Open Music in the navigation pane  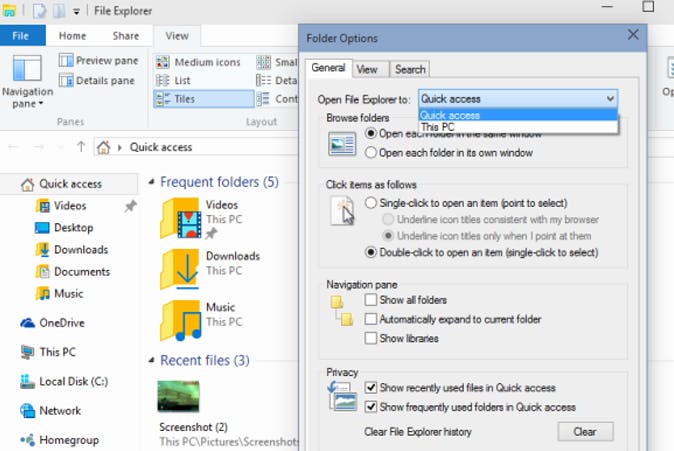pyautogui.click(x=60, y=294)
